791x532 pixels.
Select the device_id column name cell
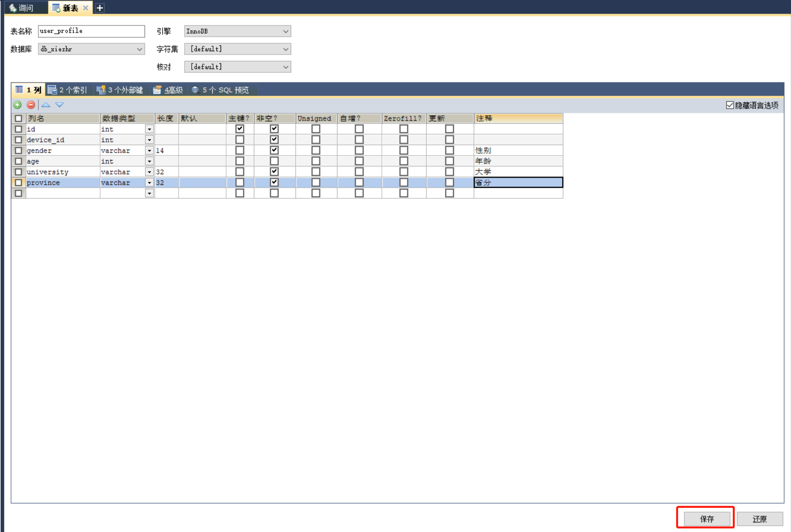(63, 140)
